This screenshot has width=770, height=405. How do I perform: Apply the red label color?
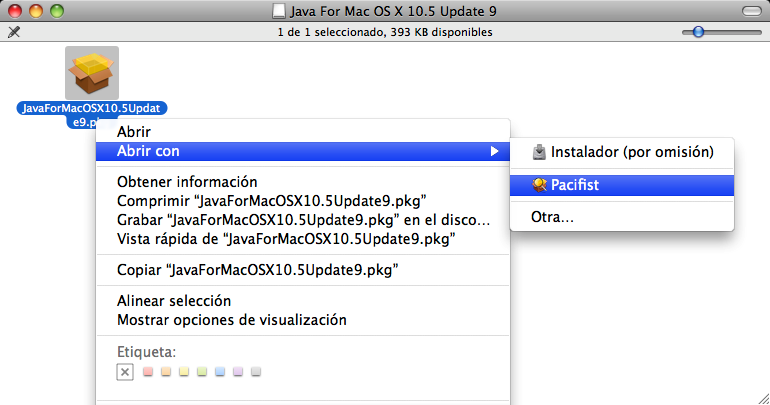pos(148,372)
